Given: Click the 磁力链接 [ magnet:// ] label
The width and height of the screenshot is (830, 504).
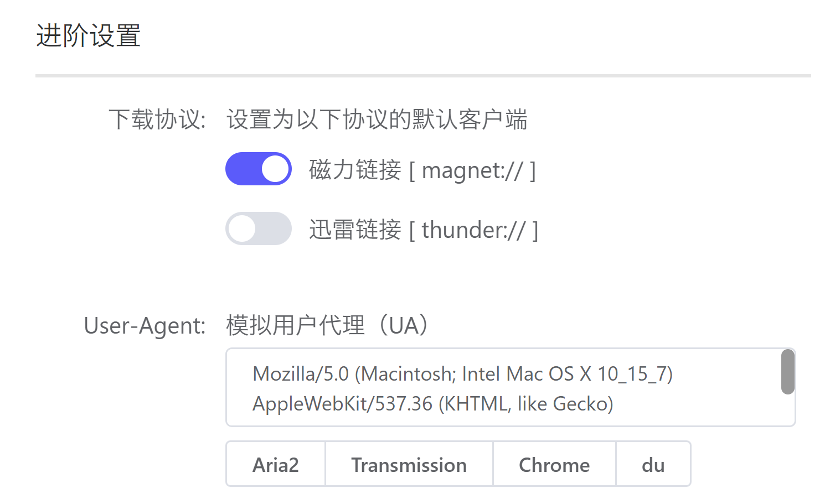Looking at the screenshot, I should (x=422, y=170).
